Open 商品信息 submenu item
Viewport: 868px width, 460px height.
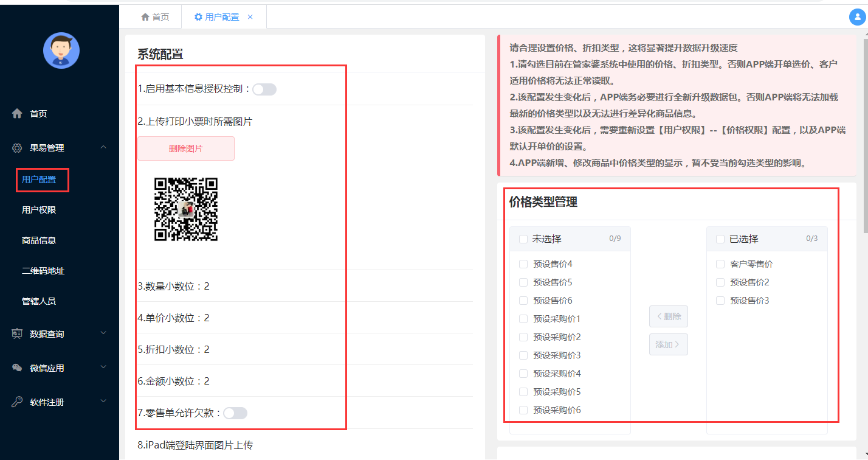tap(39, 240)
